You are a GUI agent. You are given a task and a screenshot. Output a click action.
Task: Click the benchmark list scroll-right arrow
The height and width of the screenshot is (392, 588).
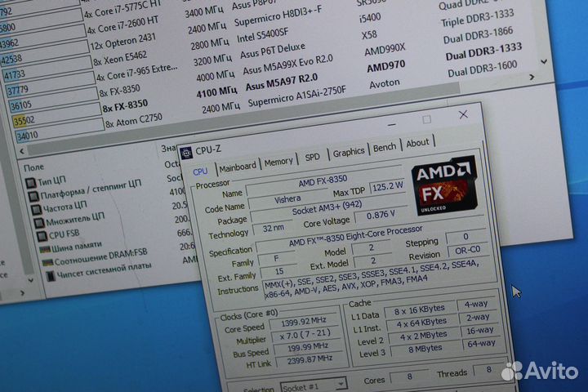click(532, 78)
